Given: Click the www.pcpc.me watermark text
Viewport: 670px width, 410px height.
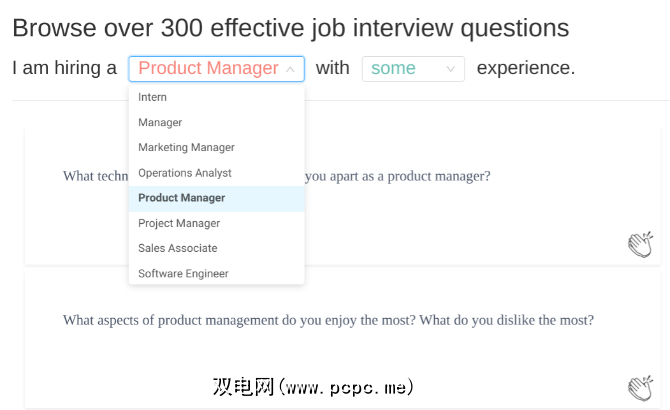Looking at the screenshot, I should pos(313,386).
